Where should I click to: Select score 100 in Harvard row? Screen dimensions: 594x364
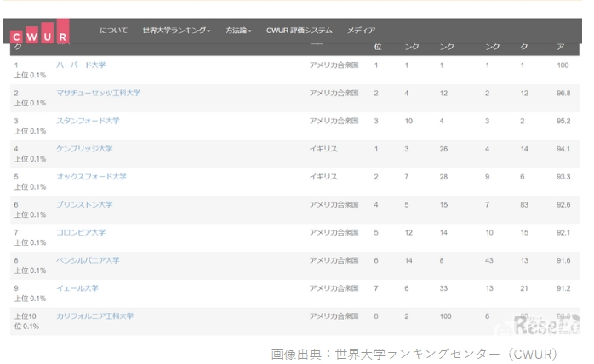pos(563,65)
